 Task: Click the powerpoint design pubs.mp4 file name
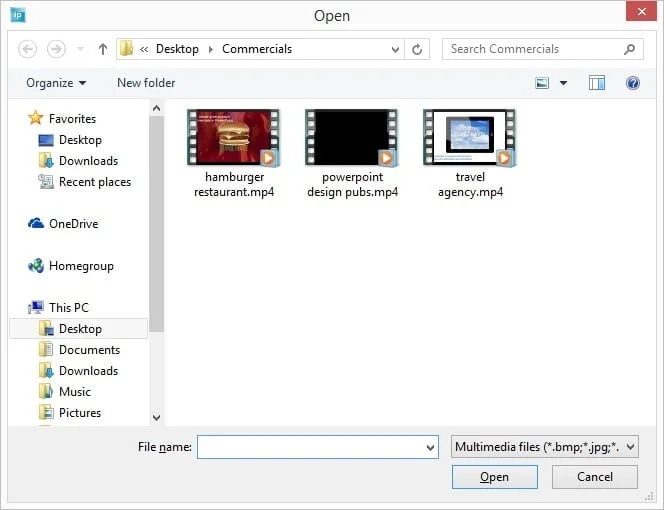pyautogui.click(x=352, y=185)
